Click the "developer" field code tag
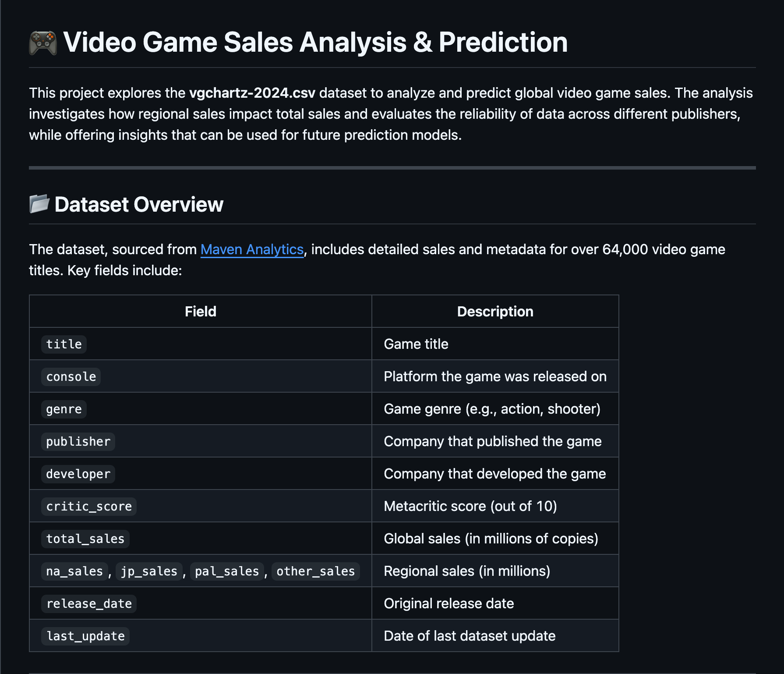Image resolution: width=784 pixels, height=674 pixels. coord(78,474)
